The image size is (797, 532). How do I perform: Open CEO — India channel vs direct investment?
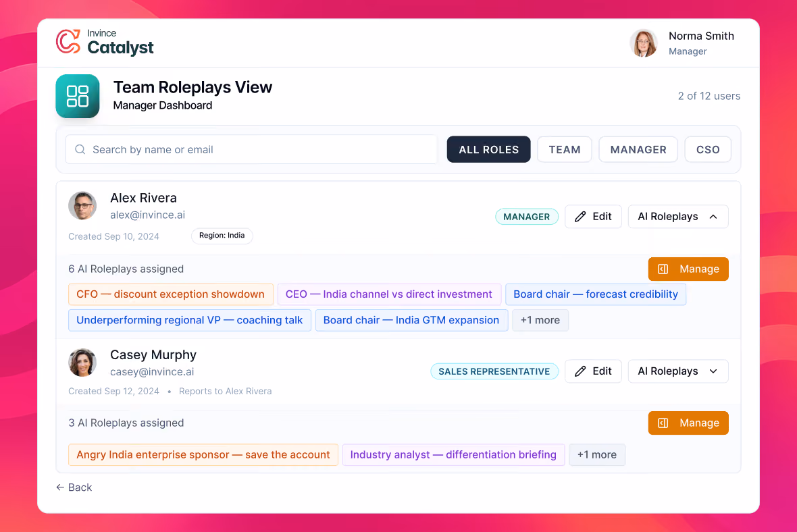[x=389, y=294]
